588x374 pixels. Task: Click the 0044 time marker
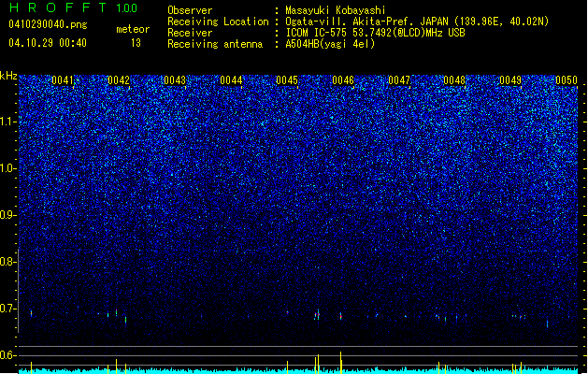(231, 80)
